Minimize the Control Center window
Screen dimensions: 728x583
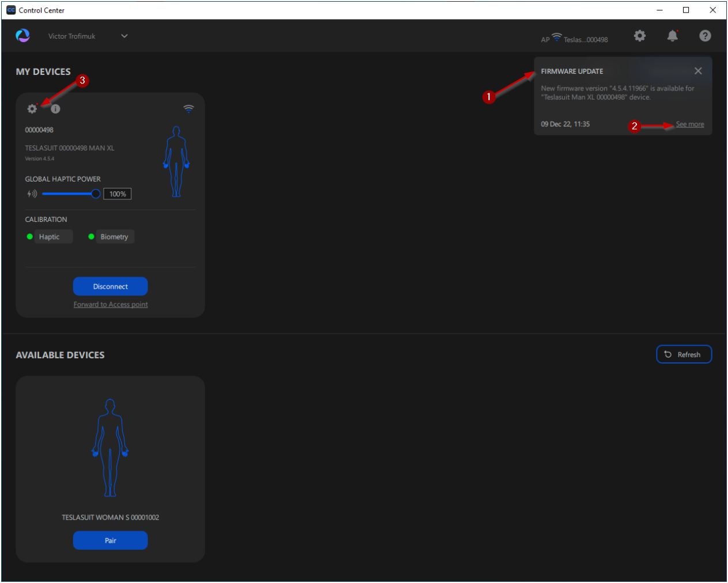click(x=659, y=10)
